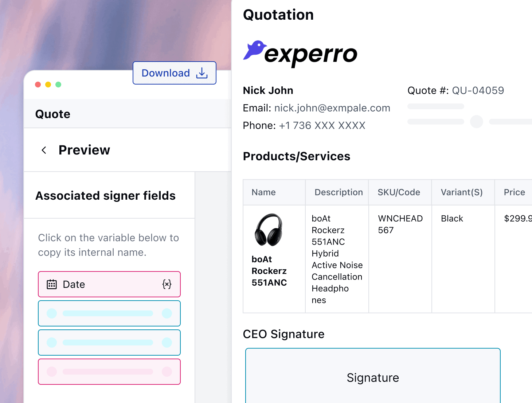The image size is (532, 403).
Task: Copy the Date variable's internal name
Action: [x=167, y=284]
